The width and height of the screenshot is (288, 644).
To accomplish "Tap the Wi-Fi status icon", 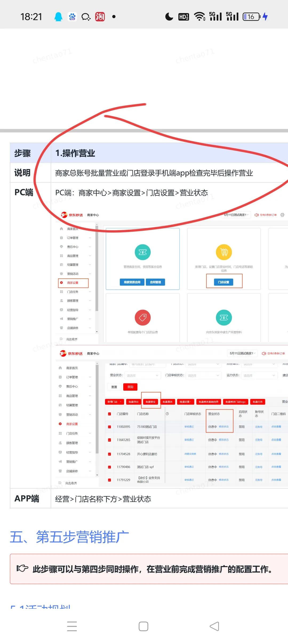I will click(x=200, y=17).
